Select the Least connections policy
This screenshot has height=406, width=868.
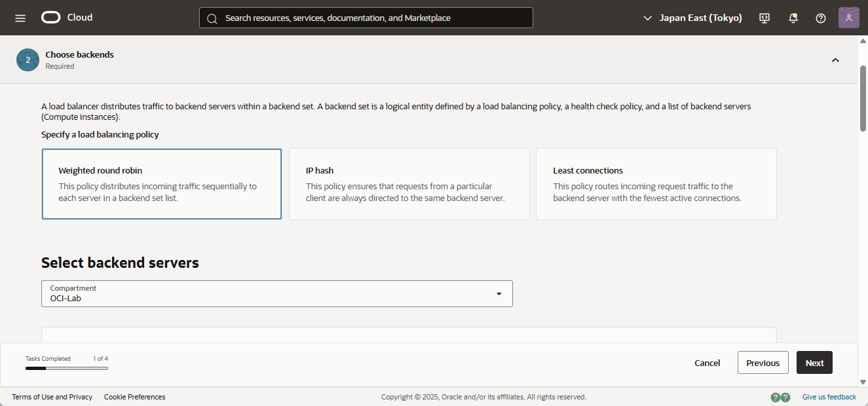click(x=656, y=183)
